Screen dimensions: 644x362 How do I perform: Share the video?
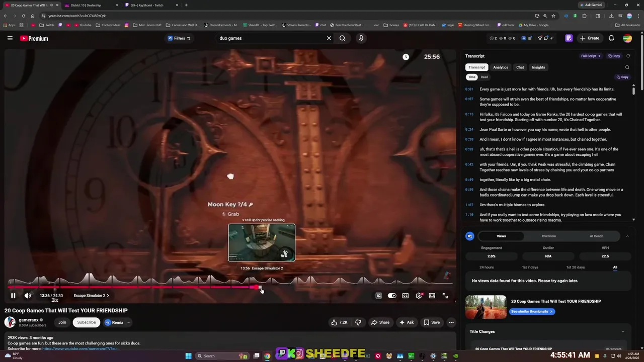[x=380, y=322]
